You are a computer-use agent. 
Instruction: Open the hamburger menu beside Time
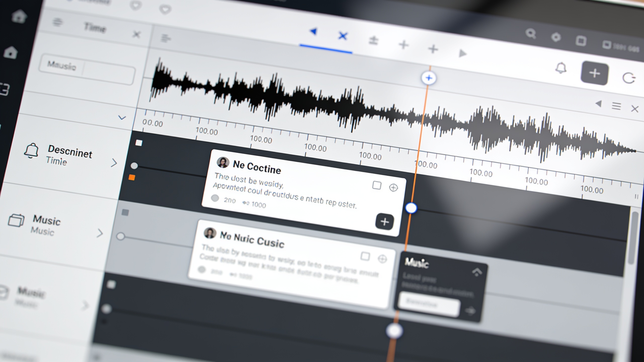click(x=57, y=22)
